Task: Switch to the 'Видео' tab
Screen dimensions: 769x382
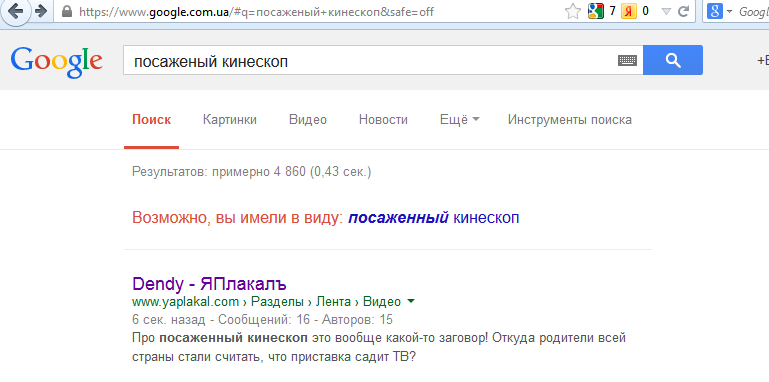Action: pyautogui.click(x=308, y=120)
